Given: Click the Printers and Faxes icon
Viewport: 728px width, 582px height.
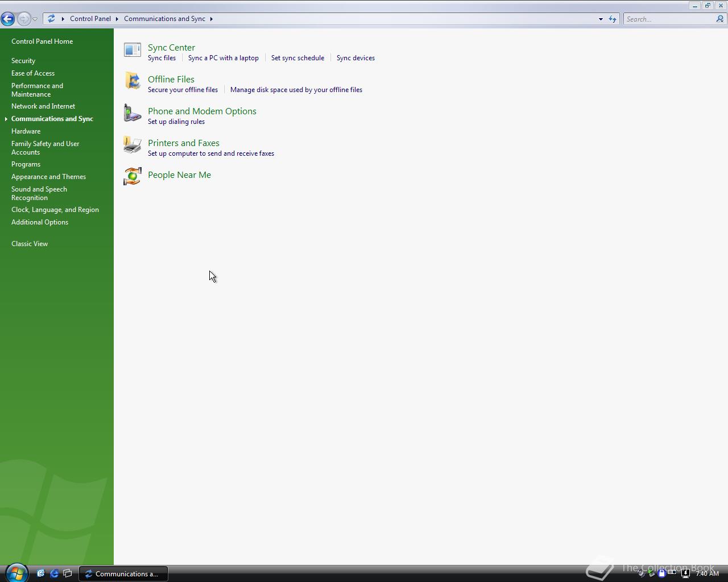Looking at the screenshot, I should tap(133, 145).
